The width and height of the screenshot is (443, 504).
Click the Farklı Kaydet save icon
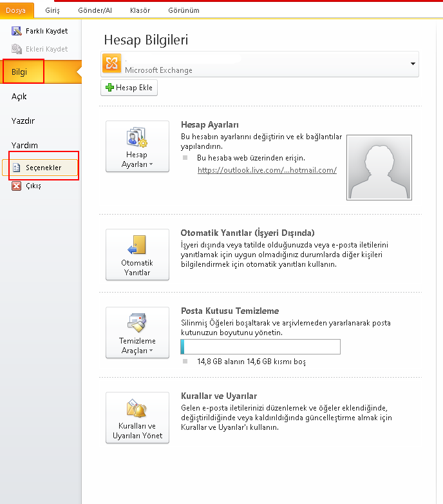click(x=16, y=31)
